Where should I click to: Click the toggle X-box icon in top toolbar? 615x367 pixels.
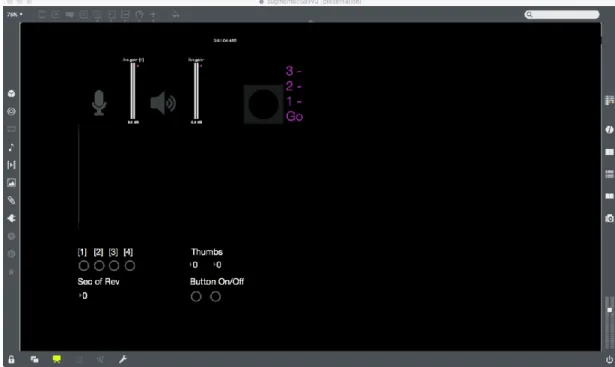tap(84, 15)
